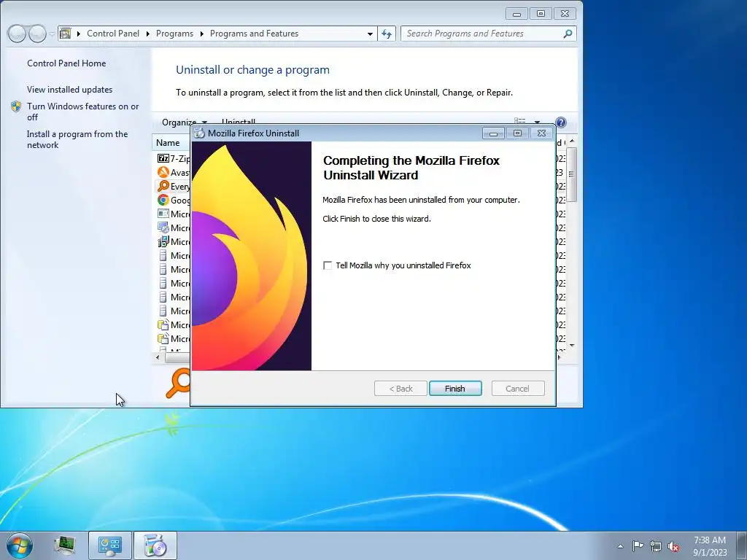Open Turn Windows features on or off
Image resolution: width=747 pixels, height=560 pixels.
coord(82,112)
